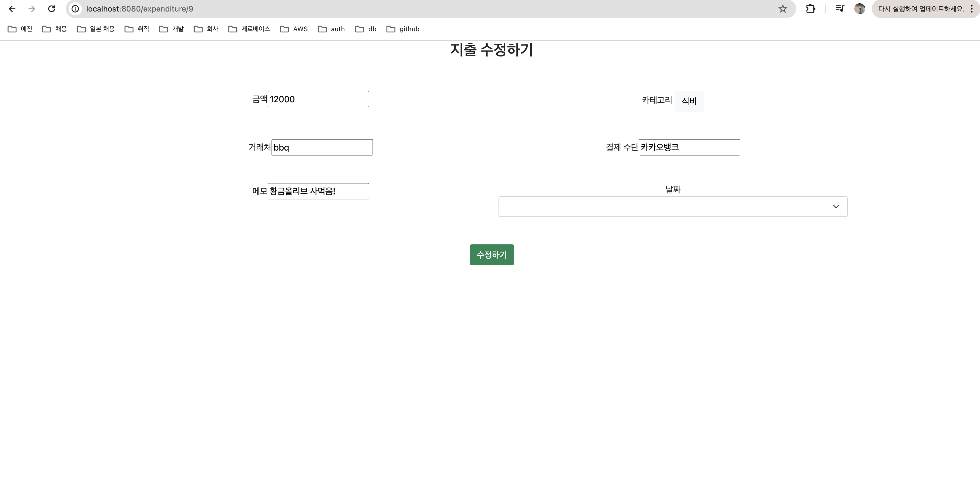This screenshot has height=497, width=980.
Task: Open the 식비 category dropdown
Action: pos(688,101)
